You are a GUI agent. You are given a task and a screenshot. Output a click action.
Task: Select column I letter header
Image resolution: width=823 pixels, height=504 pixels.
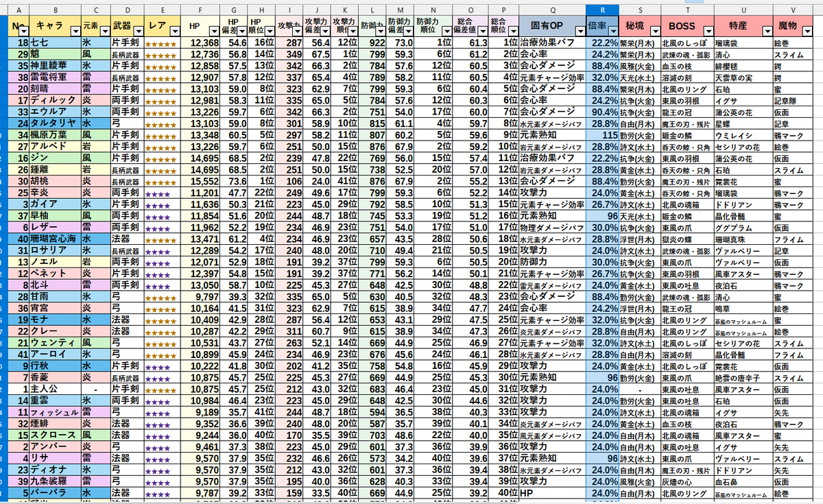coord(290,10)
